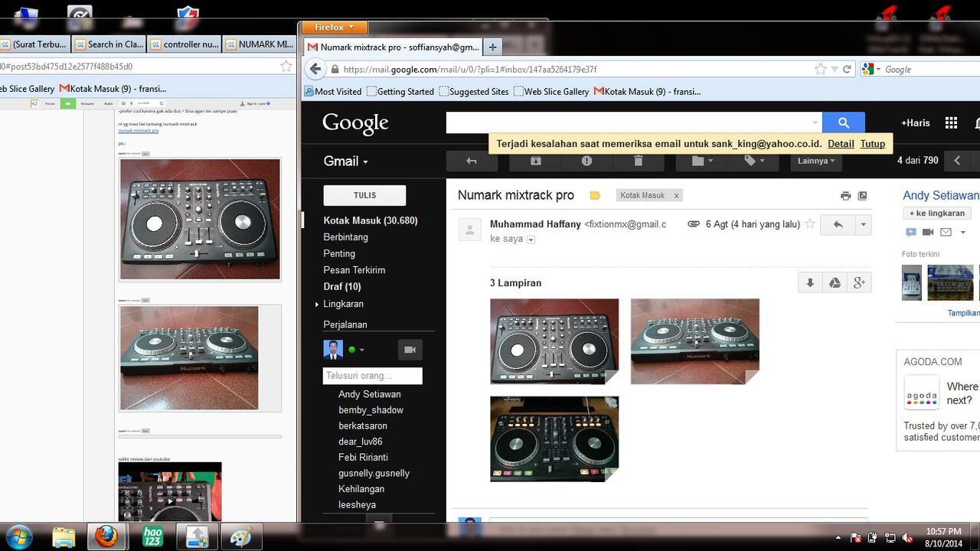Add Andy Setiawan with + ke lingkaran
Viewport: 980px width, 551px height.
937,213
